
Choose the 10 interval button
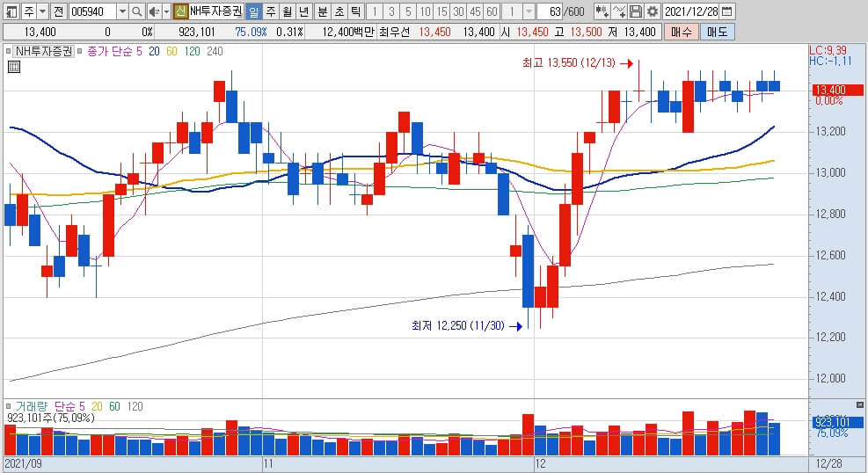coord(425,11)
